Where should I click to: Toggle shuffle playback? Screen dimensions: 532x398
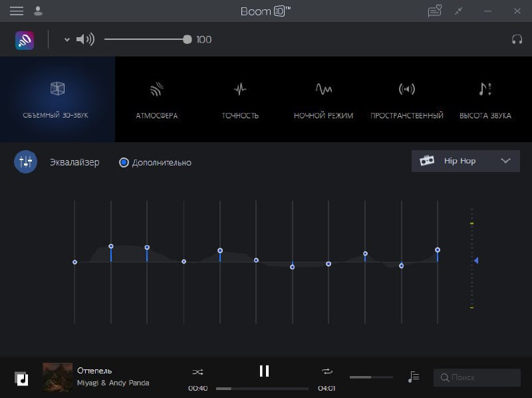(198, 372)
